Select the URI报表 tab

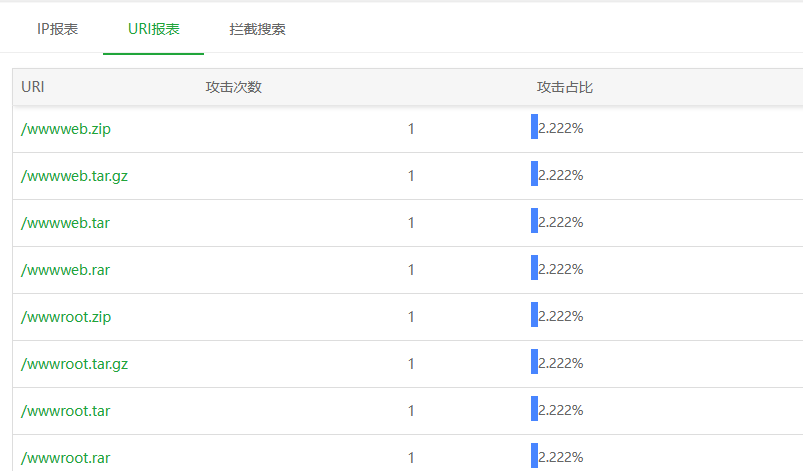[x=154, y=29]
